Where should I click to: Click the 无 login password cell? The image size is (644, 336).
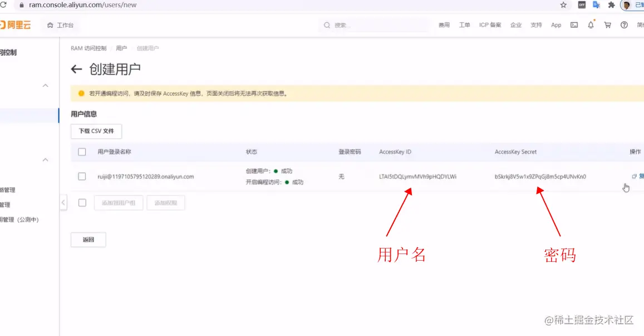[x=341, y=177]
